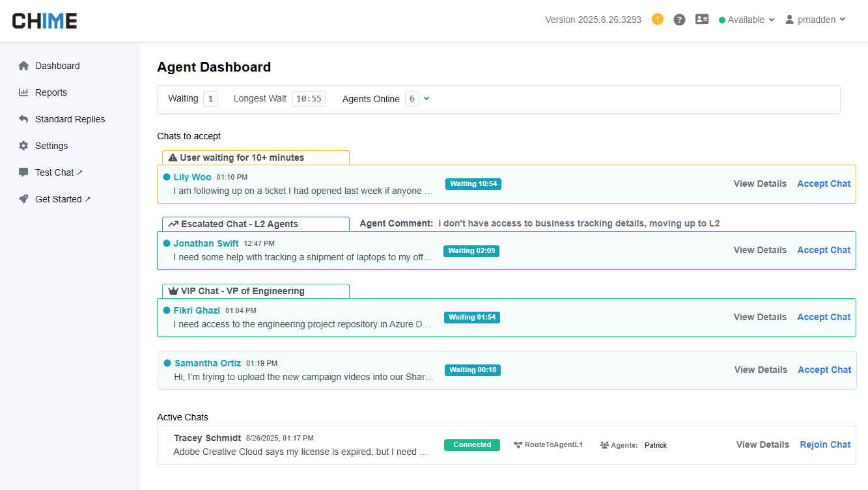Screen dimensions: 868x490
Task: Click the contact card icon in header
Action: 702,20
